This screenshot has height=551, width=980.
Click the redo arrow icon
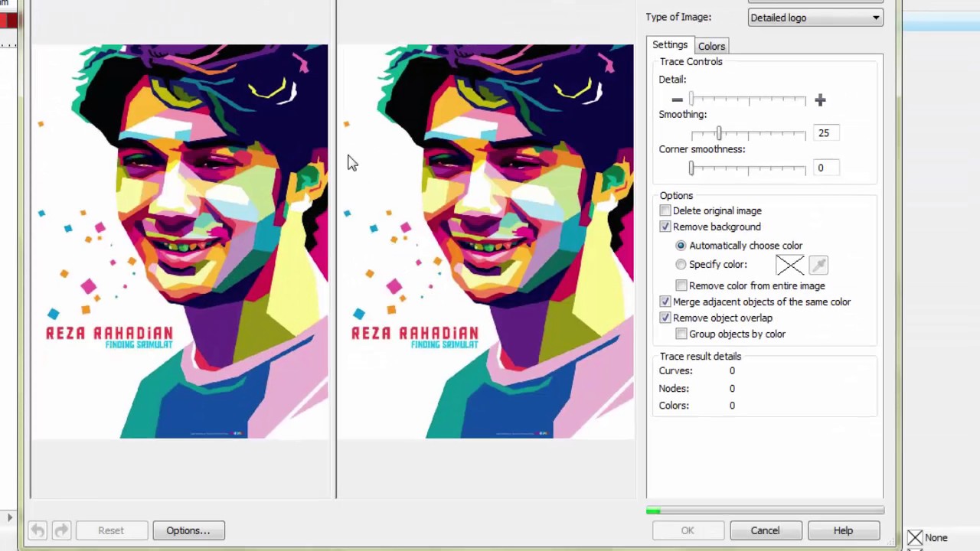click(61, 530)
